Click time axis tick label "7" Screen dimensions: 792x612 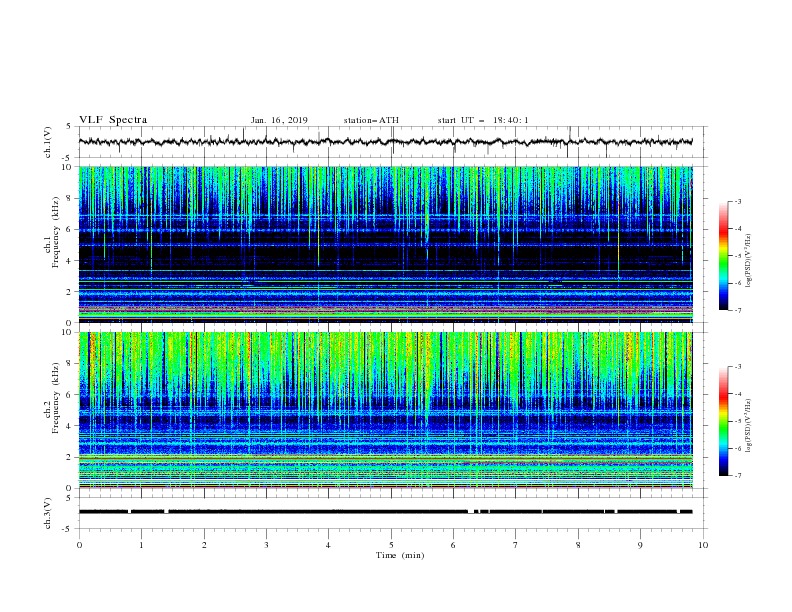coord(516,545)
